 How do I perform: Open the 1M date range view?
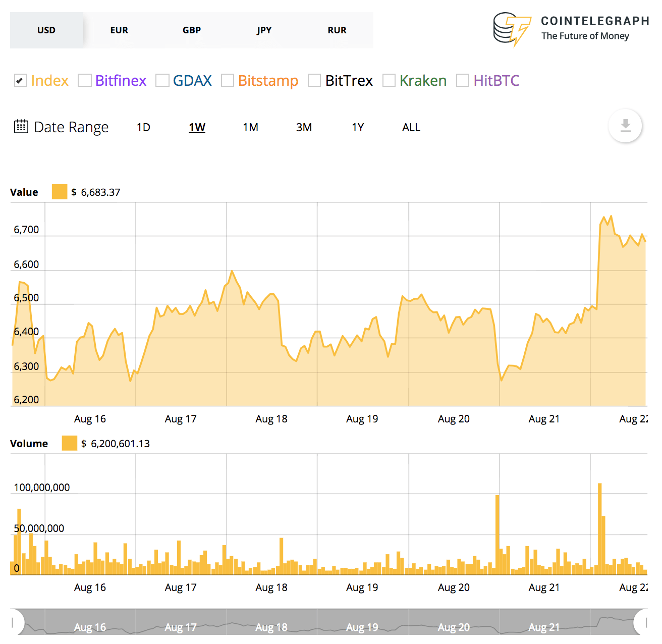click(x=250, y=127)
